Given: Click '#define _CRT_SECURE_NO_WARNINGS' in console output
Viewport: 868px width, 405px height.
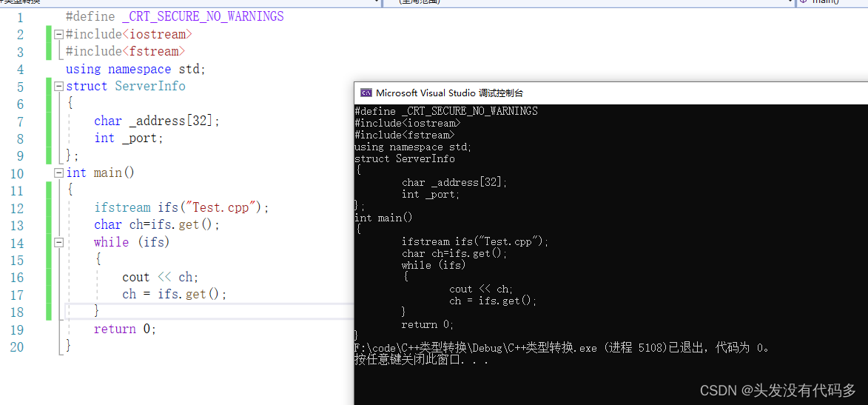Looking at the screenshot, I should (446, 111).
